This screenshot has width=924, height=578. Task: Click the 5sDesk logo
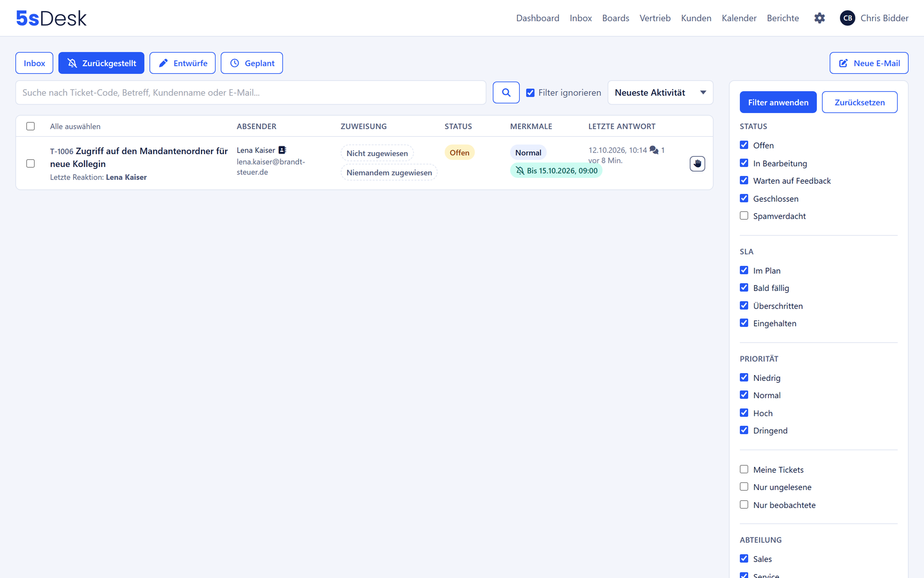51,18
